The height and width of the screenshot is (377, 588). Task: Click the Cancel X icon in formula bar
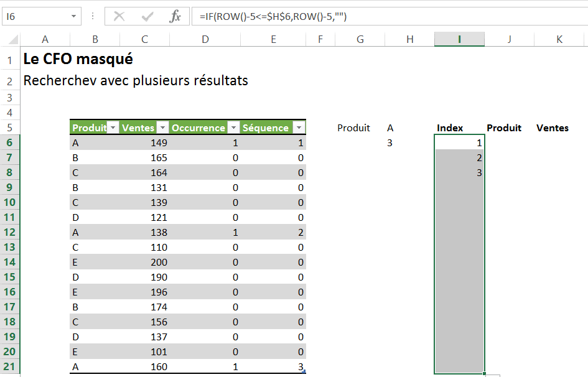pos(119,17)
